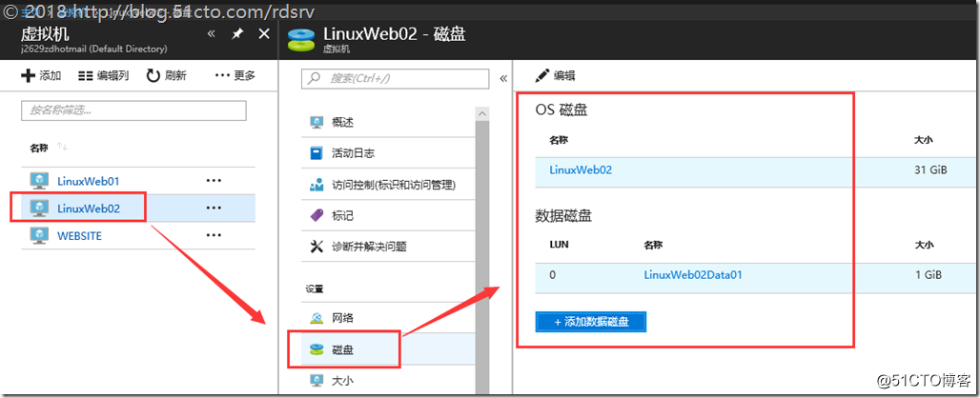Image resolution: width=980 pixels, height=398 pixels.
Task: Click the disk blade header disk icon
Action: pyautogui.click(x=302, y=39)
